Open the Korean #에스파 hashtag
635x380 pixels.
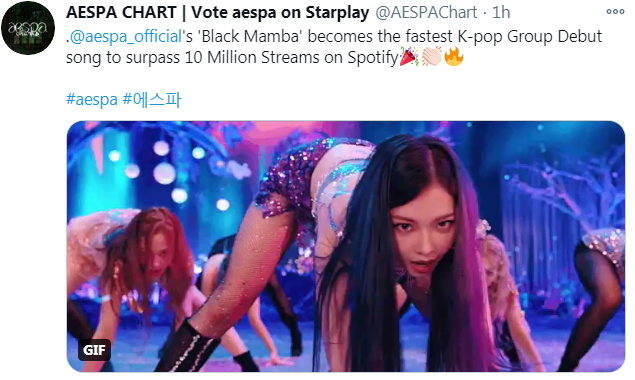click(x=152, y=99)
